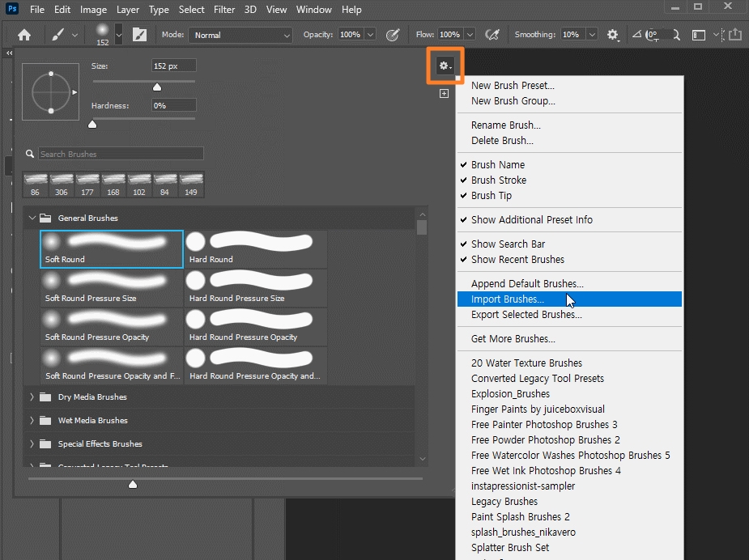Viewport: 749px width, 560px height.
Task: Select recent brush numbered 84
Action: 165,185
